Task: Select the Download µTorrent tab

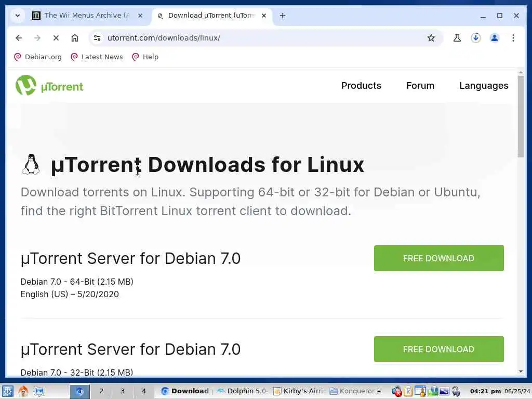Action: pyautogui.click(x=210, y=16)
